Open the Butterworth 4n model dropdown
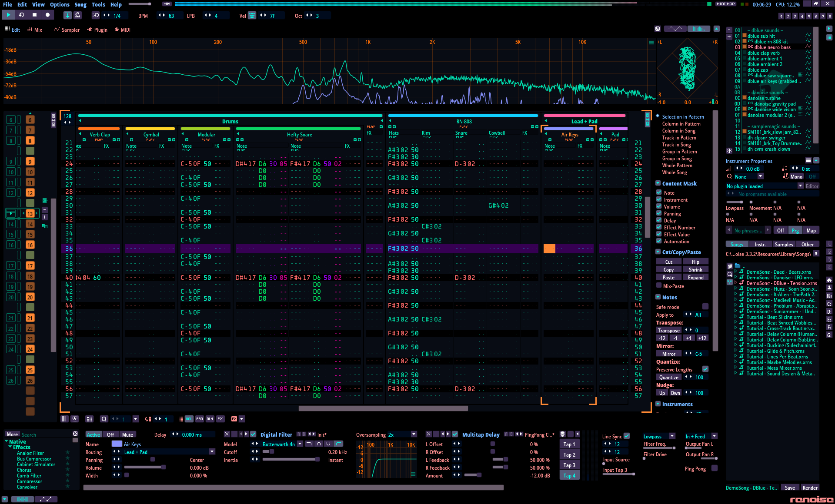This screenshot has height=504, width=835. coord(300,444)
